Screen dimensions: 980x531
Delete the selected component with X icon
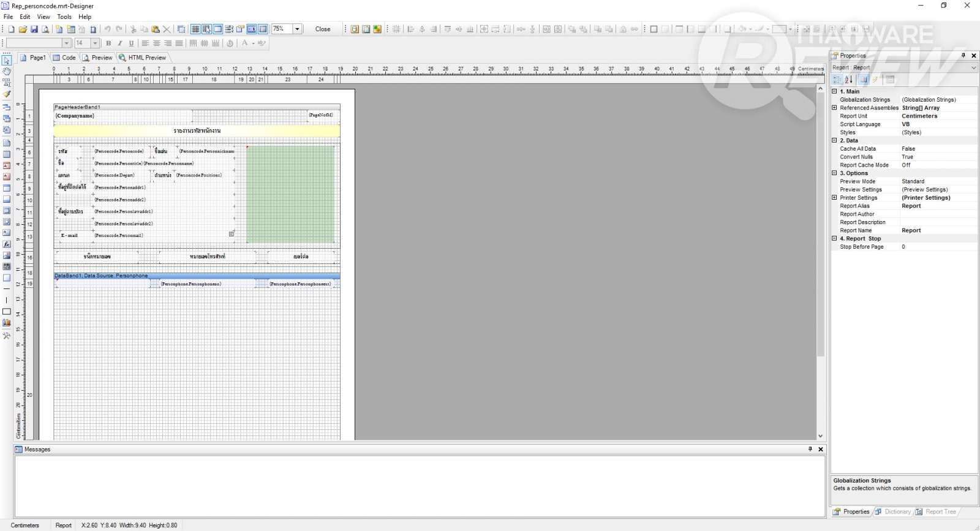(167, 29)
